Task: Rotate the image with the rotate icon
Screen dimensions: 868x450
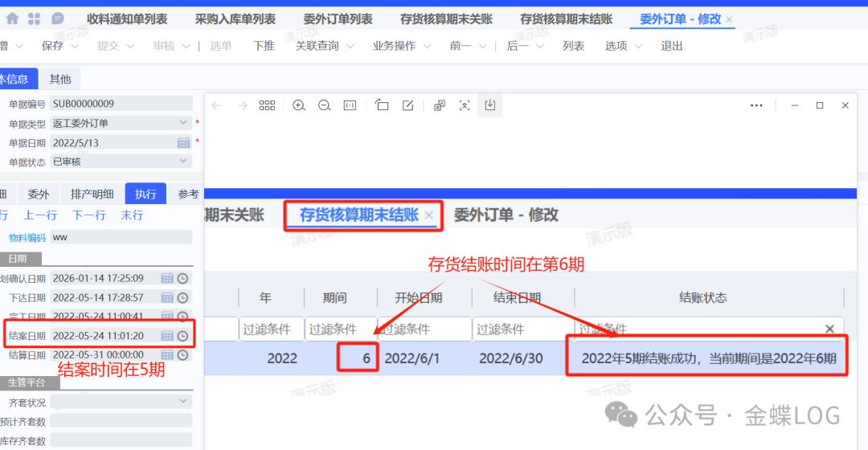Action: (x=382, y=105)
